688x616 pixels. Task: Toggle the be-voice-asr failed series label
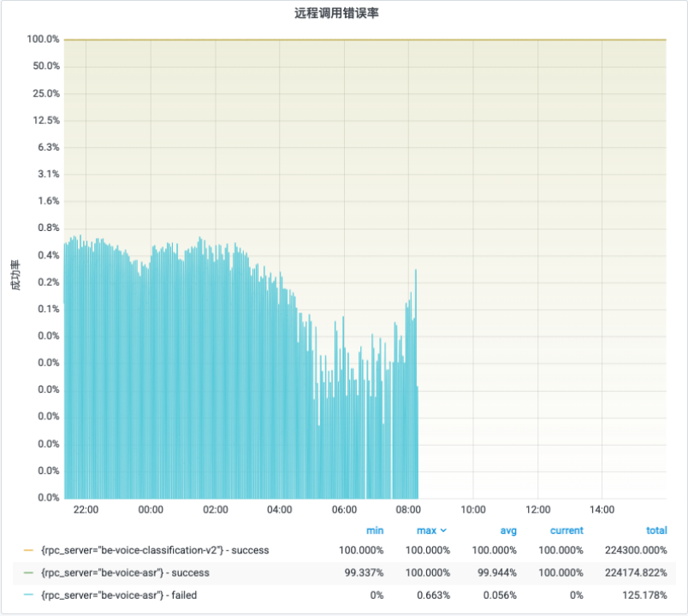click(121, 595)
